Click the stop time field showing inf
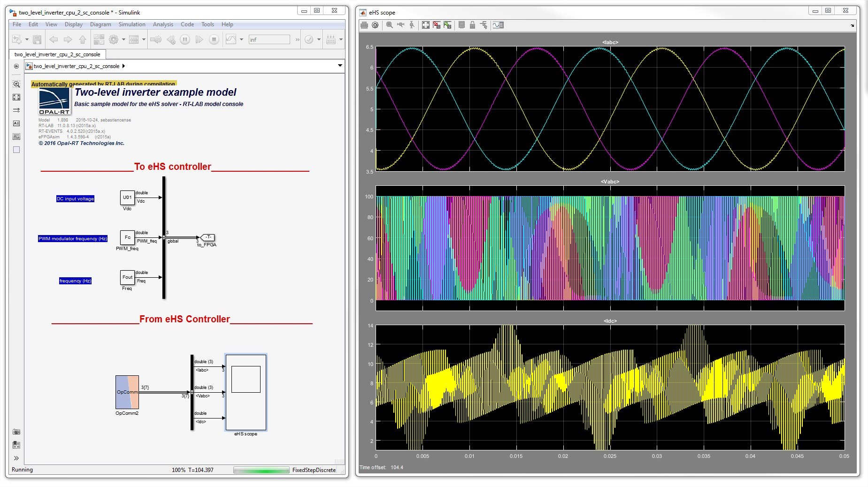868x487 pixels. [x=269, y=40]
